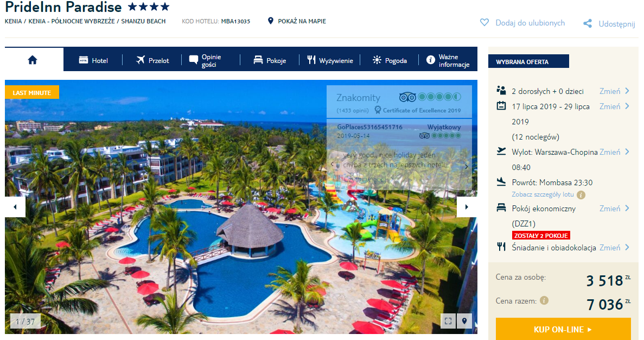Expand Zmień for Pokój ekonomiczny
The width and height of the screenshot is (644, 340).
614,209
